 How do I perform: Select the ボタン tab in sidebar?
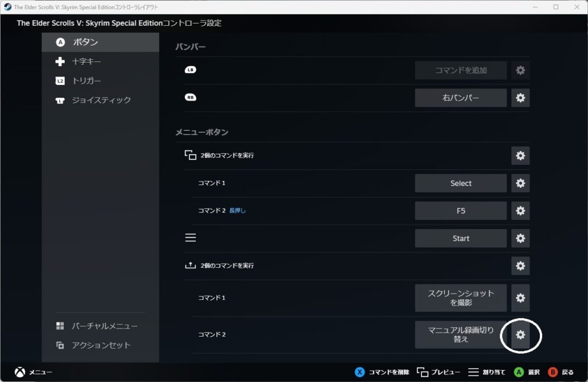pos(100,42)
